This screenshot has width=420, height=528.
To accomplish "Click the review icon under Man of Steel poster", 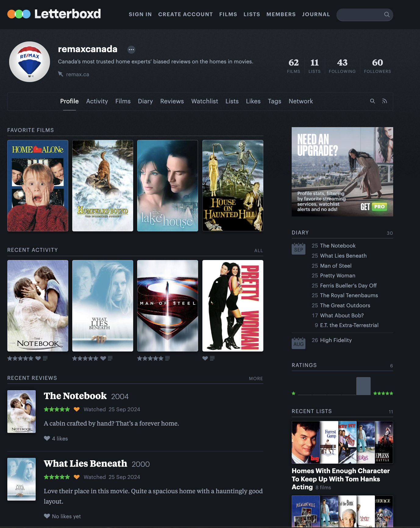I will (167, 358).
